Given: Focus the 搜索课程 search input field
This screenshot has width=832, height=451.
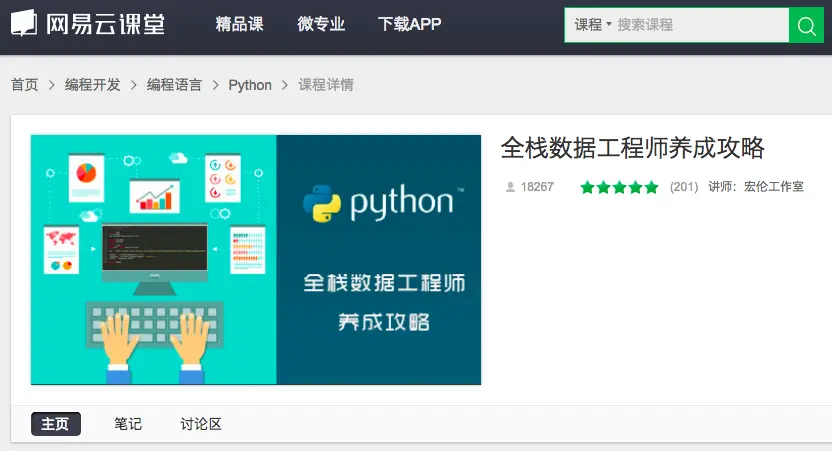Looking at the screenshot, I should [x=701, y=25].
